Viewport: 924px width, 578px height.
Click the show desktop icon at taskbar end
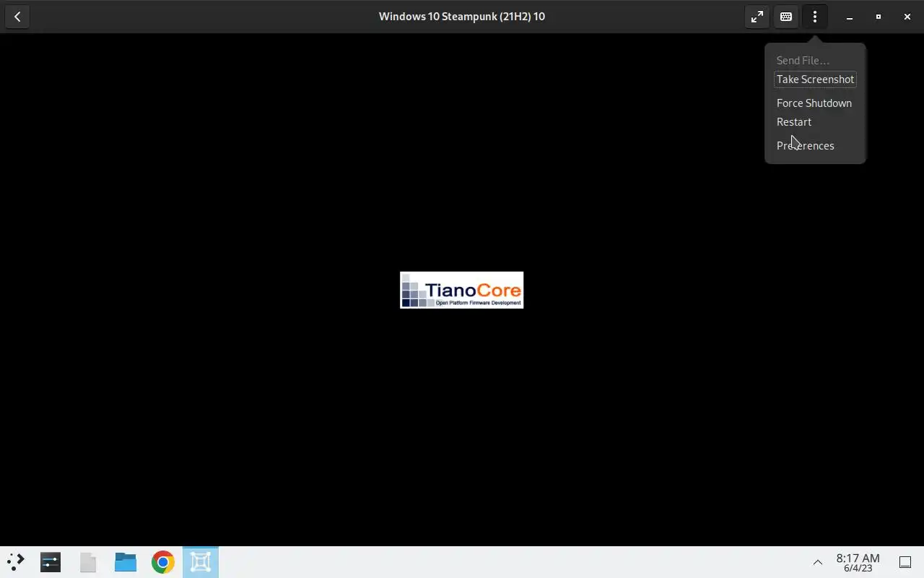click(905, 562)
